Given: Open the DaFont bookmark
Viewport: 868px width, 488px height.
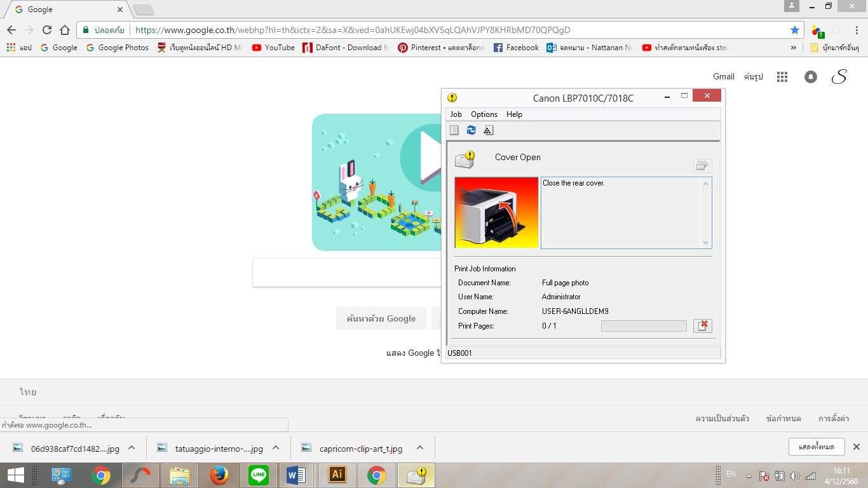Looking at the screenshot, I should 346,48.
